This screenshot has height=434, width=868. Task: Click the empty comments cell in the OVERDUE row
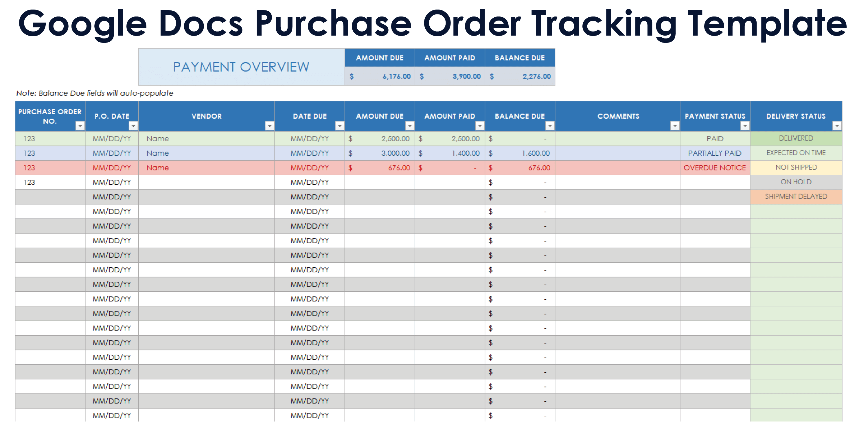[x=618, y=168]
